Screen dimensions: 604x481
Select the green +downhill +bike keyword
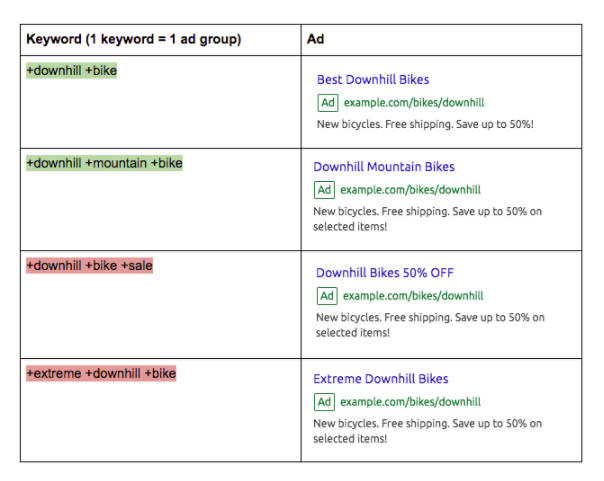click(x=71, y=72)
